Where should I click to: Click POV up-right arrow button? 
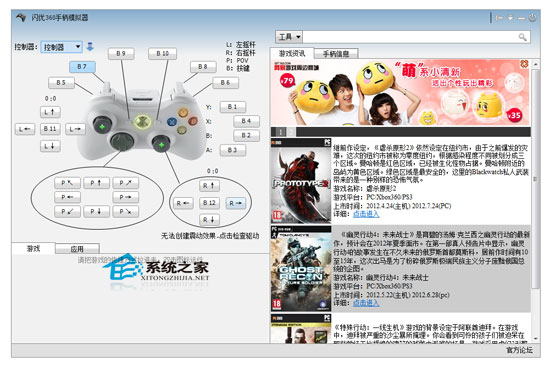click(126, 183)
